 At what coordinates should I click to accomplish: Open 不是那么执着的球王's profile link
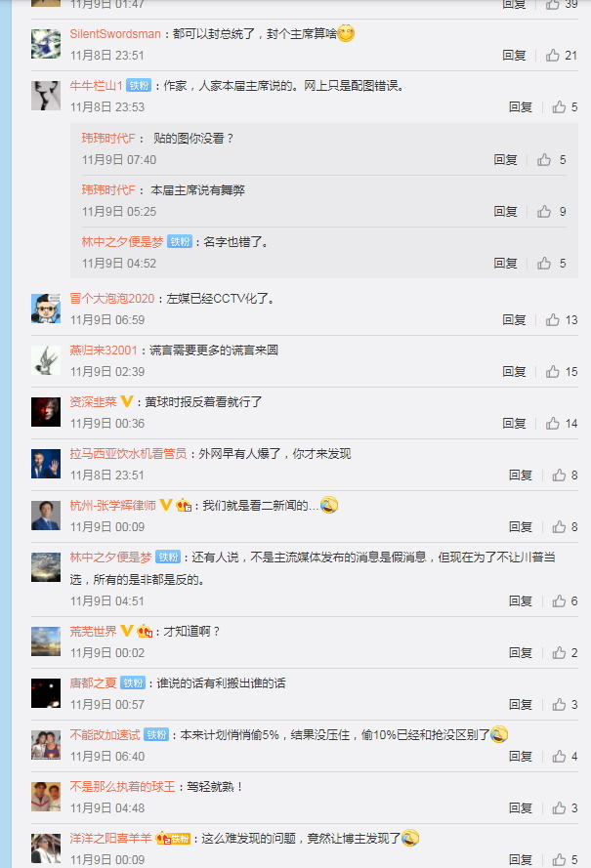click(122, 787)
